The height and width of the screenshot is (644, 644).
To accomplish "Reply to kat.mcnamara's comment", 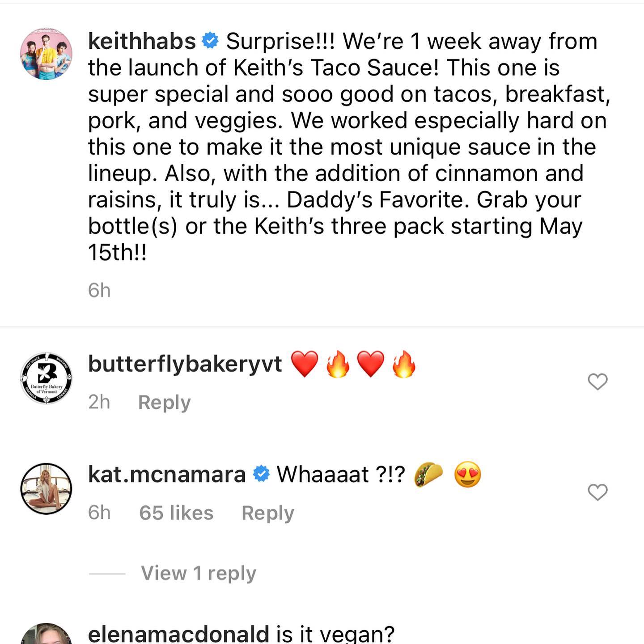I will 267,513.
